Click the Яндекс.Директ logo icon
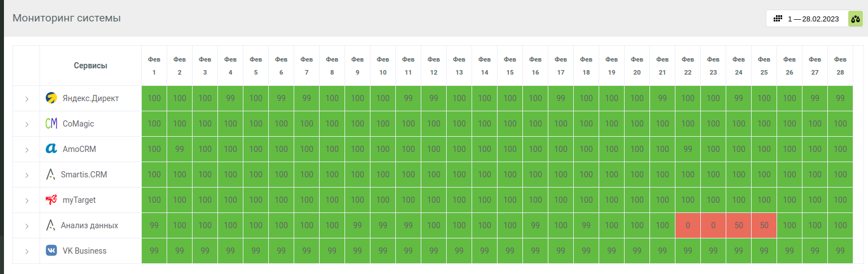The height and width of the screenshot is (274, 868). [51, 98]
